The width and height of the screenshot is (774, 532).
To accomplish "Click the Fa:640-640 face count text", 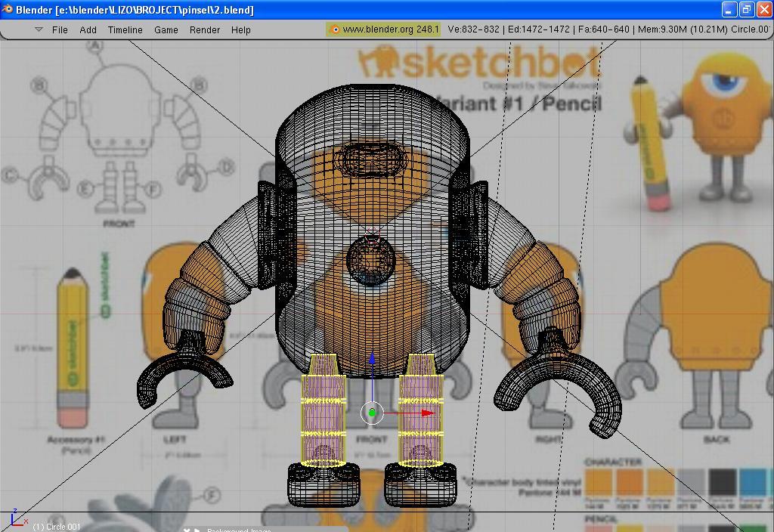I will 604,29.
